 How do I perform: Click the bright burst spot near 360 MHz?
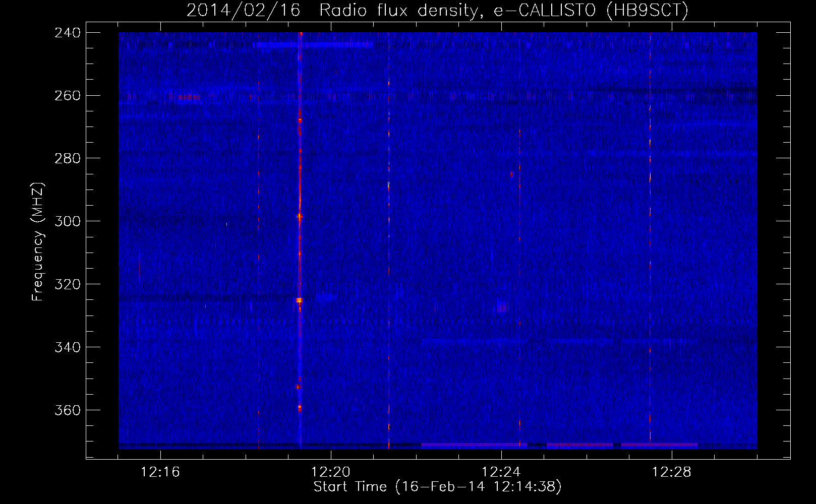click(300, 407)
